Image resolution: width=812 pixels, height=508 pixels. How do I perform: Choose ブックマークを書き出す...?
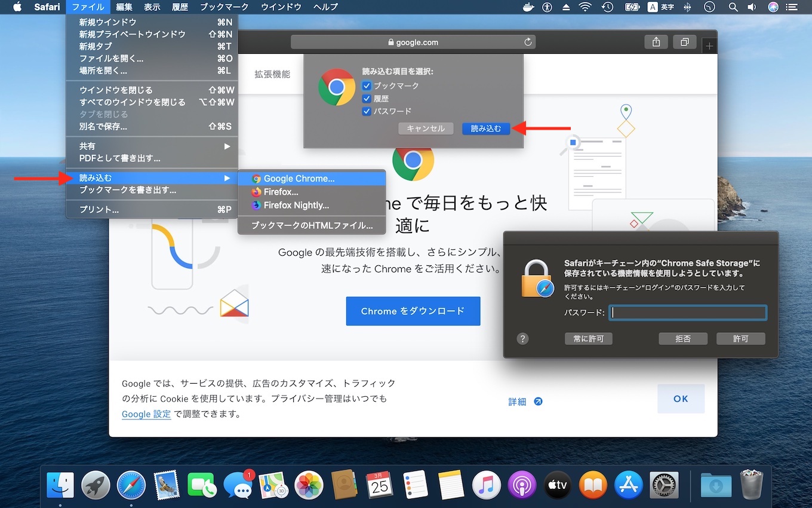pos(152,190)
